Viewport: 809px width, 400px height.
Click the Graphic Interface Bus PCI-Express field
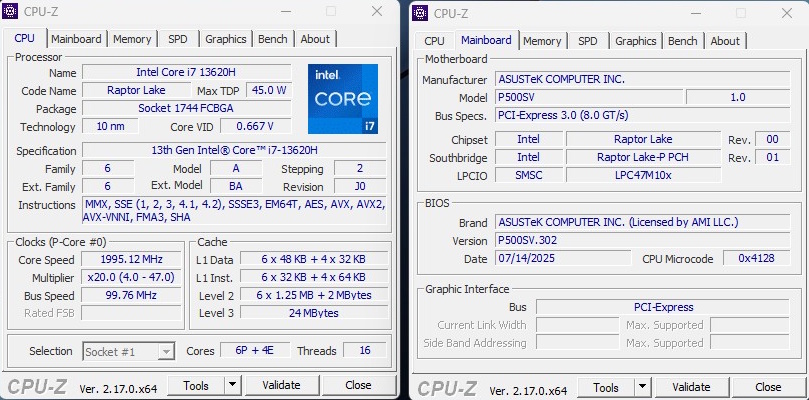coord(663,307)
